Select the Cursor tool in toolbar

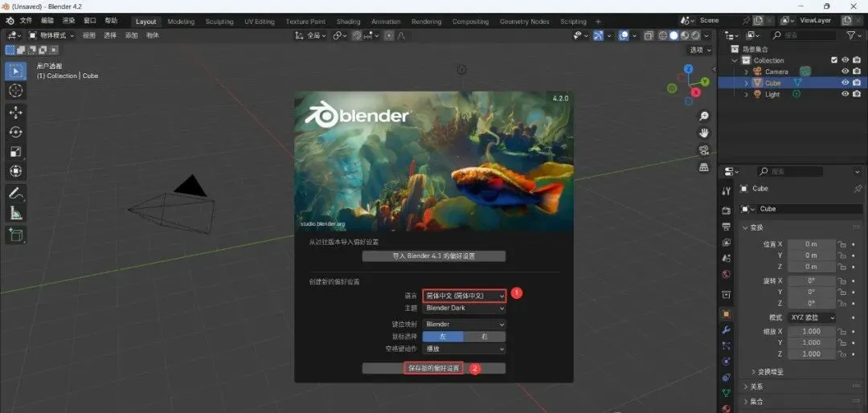pos(15,91)
